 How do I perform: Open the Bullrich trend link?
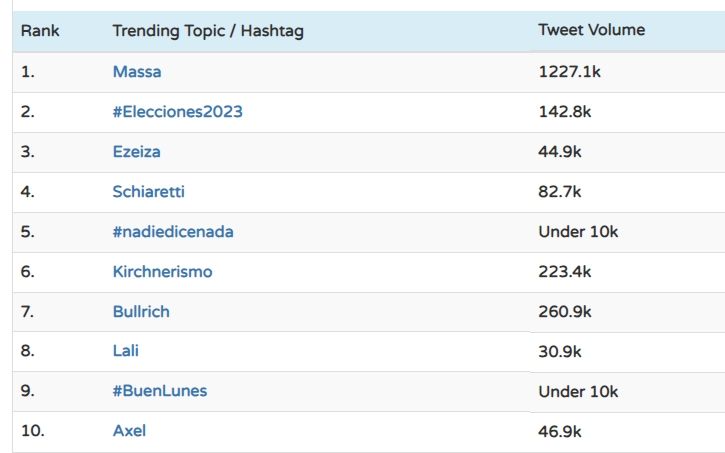pyautogui.click(x=141, y=312)
